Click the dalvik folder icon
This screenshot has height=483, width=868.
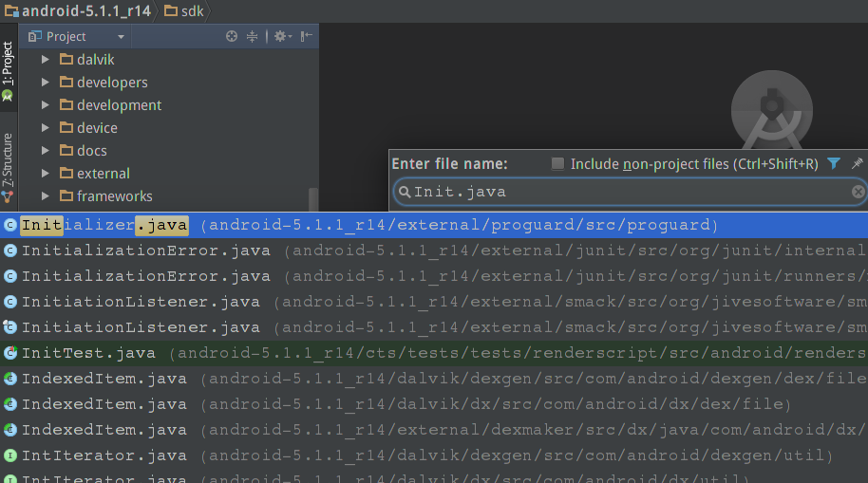click(66, 59)
